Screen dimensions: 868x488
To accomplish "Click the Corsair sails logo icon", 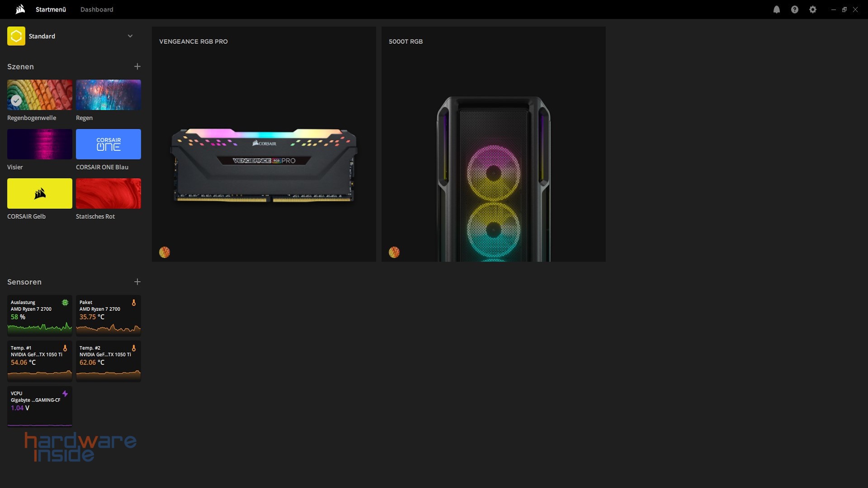I will (x=20, y=9).
